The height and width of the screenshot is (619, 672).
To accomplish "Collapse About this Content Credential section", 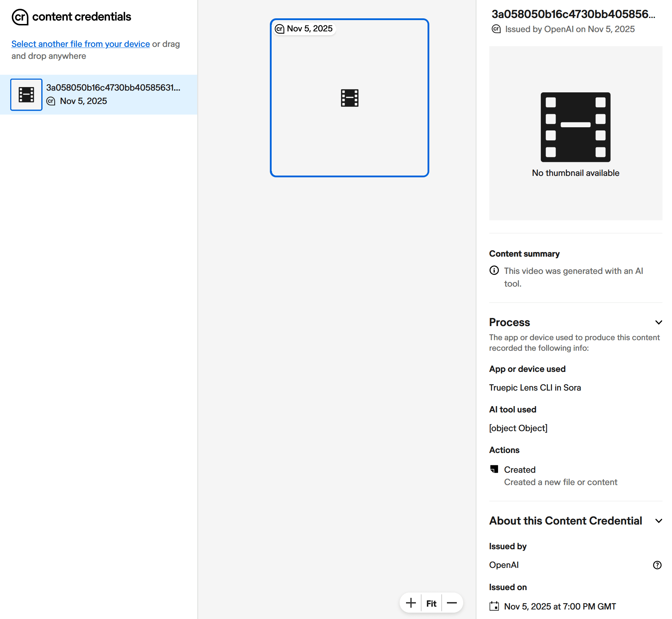I will click(x=658, y=521).
